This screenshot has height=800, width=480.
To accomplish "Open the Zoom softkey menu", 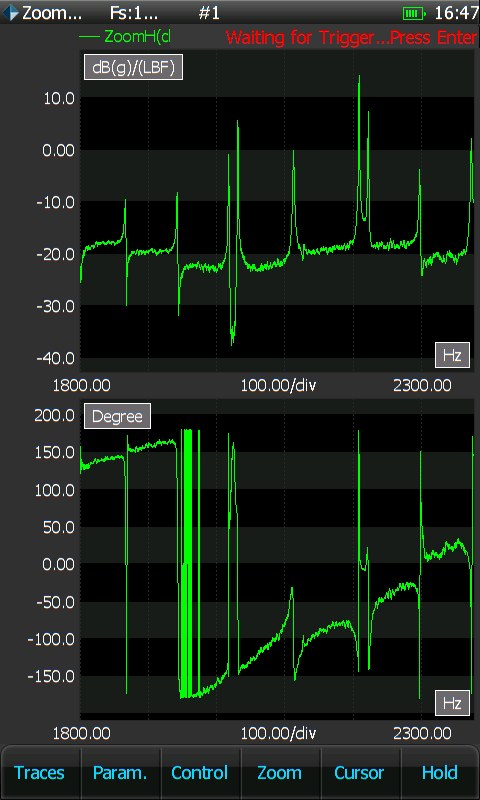I will pyautogui.click(x=280, y=772).
